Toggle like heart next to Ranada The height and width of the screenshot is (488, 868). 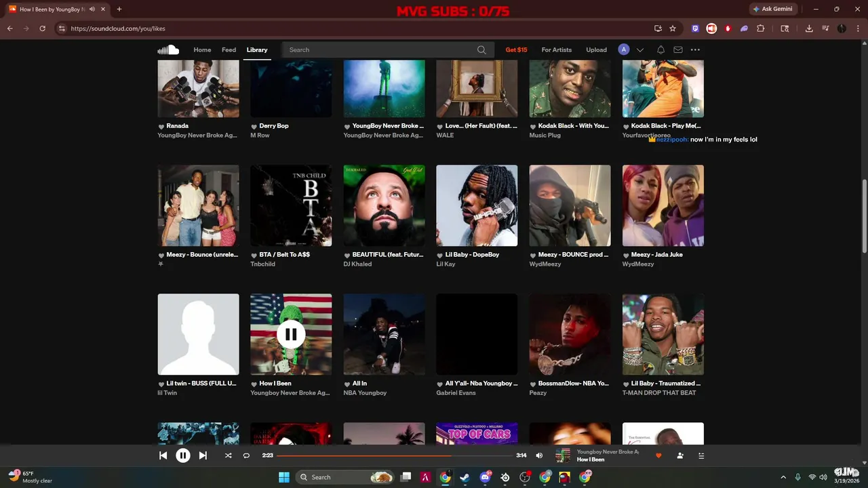[x=161, y=127]
